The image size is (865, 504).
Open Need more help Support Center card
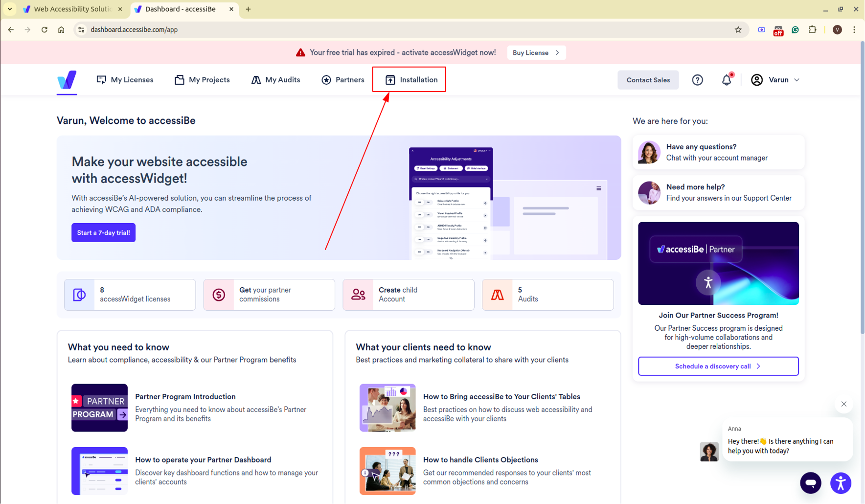click(718, 192)
